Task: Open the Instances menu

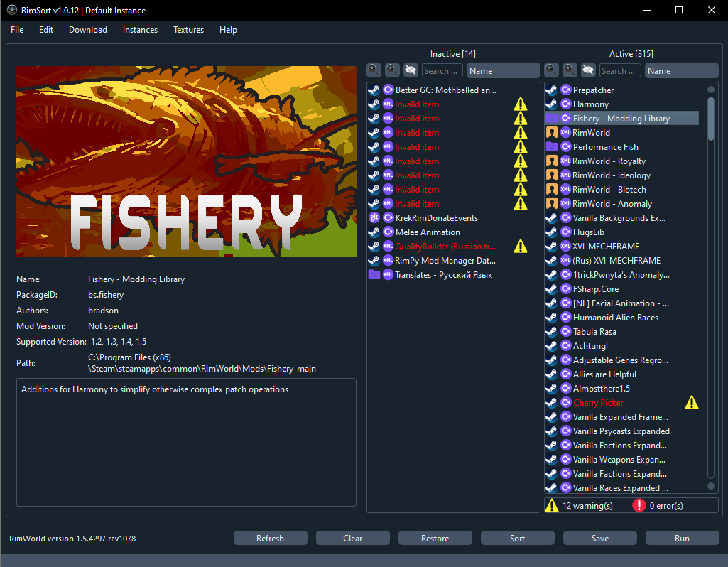Action: [x=140, y=30]
